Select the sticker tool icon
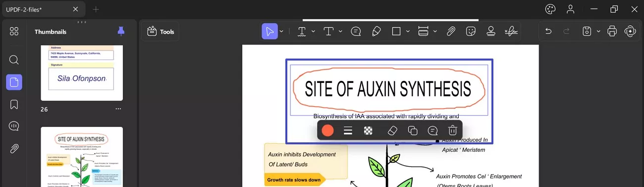 pyautogui.click(x=471, y=31)
